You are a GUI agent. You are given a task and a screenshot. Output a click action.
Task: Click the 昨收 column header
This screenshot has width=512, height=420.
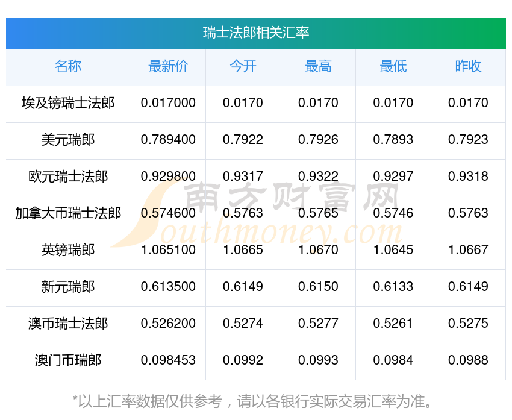pos(468,66)
